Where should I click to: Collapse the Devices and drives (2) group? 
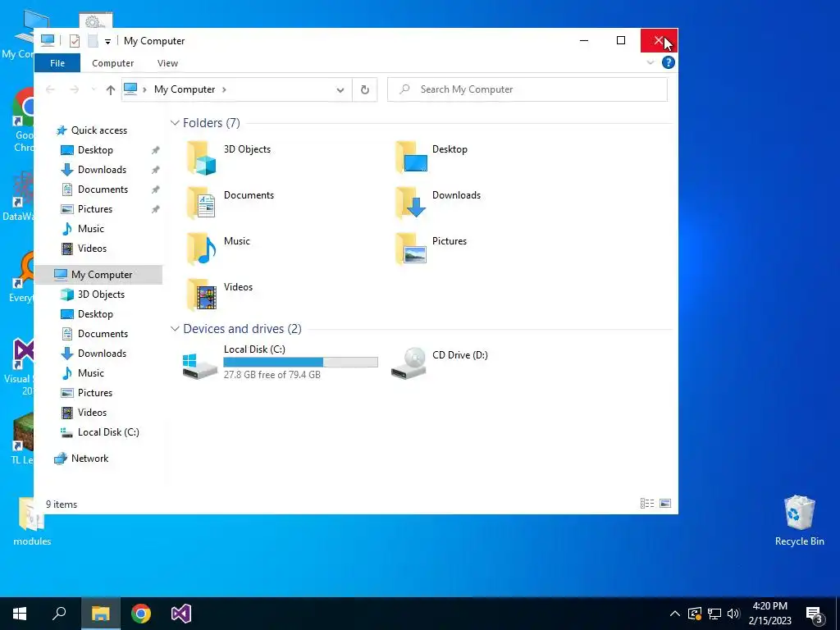175,328
